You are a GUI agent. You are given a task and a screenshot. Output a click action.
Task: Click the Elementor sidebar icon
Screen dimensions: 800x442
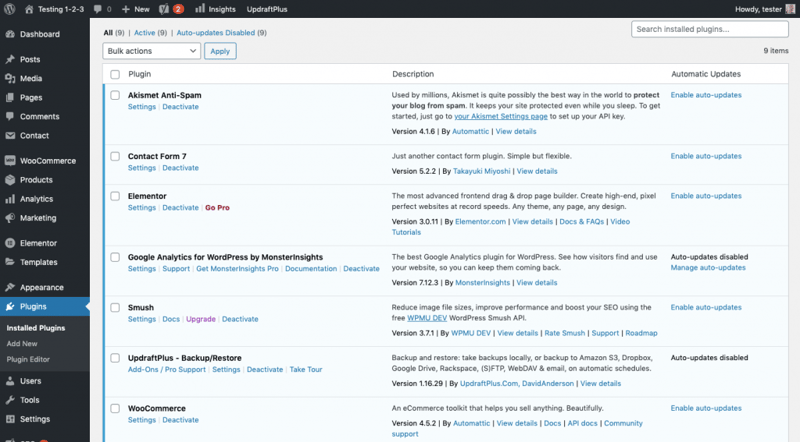pos(10,243)
